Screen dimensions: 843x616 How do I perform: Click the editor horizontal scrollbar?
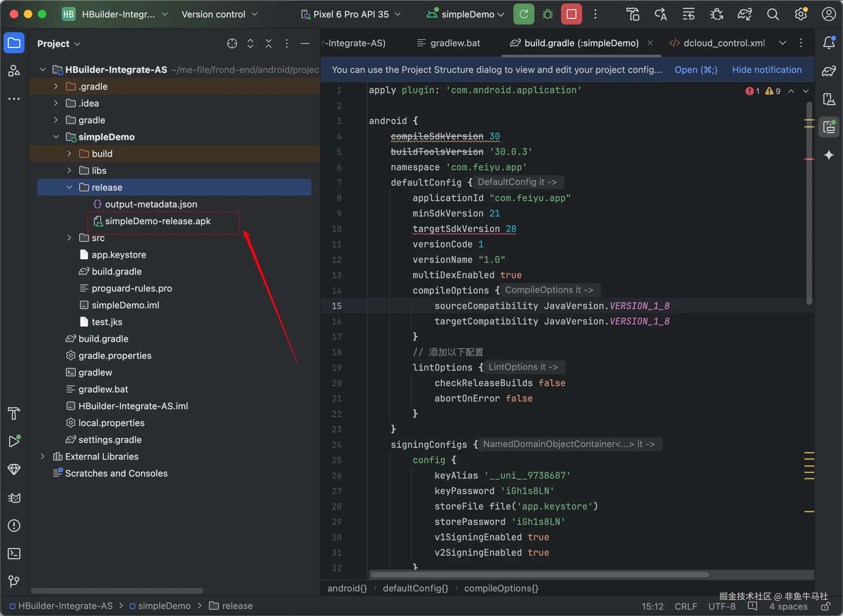(540, 575)
